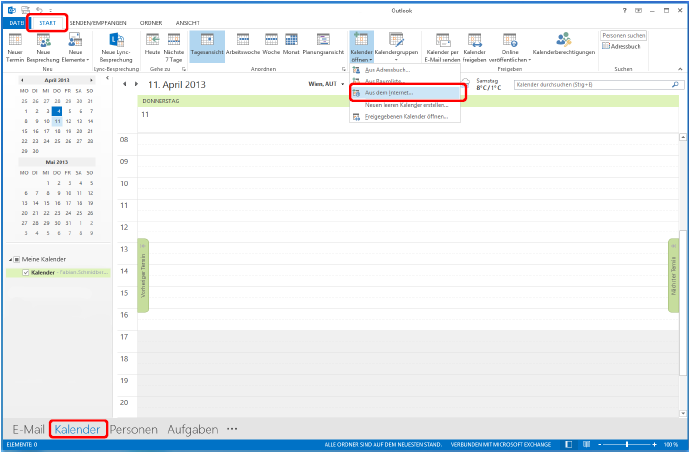
Task: Click send/receive quick access icon
Action: (26, 10)
